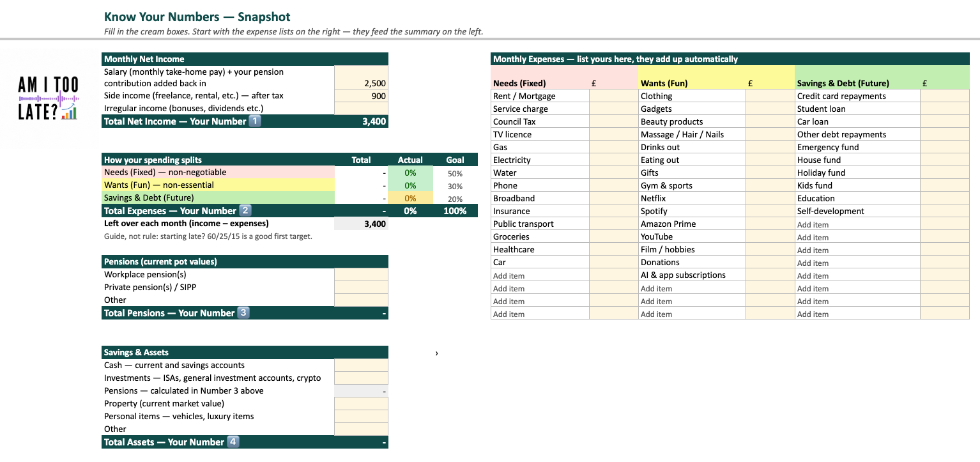Select the Gadgets label cell
Viewport: 980px width, 462px height.
692,109
